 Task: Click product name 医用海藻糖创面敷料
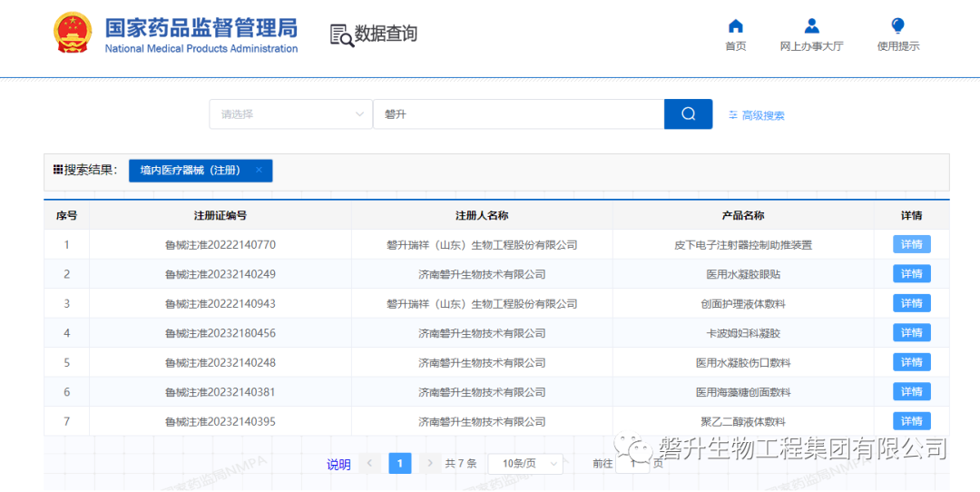tap(743, 391)
